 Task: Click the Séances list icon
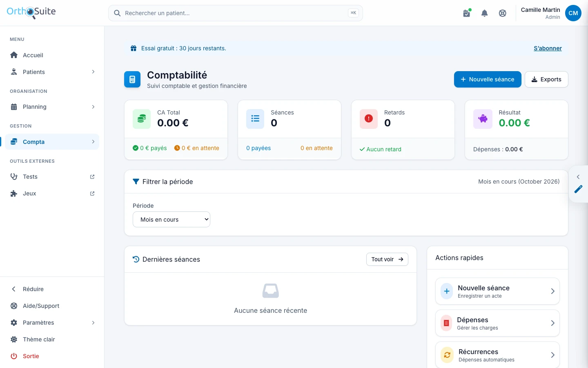tap(255, 119)
